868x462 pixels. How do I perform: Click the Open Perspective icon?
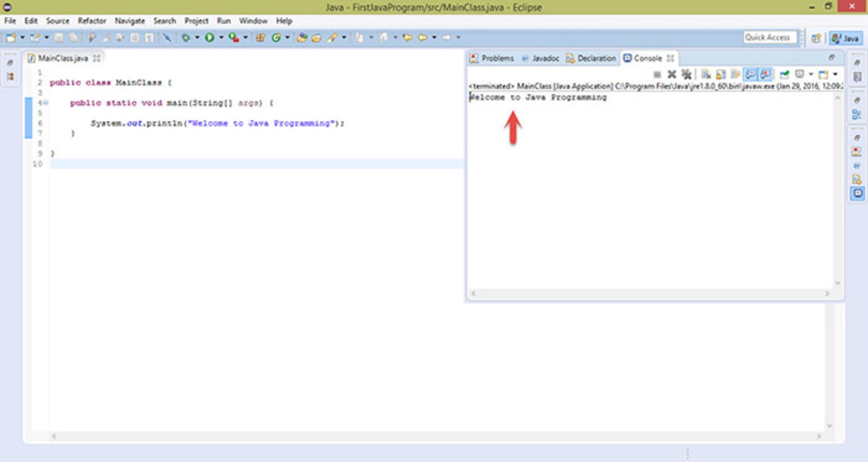click(816, 38)
